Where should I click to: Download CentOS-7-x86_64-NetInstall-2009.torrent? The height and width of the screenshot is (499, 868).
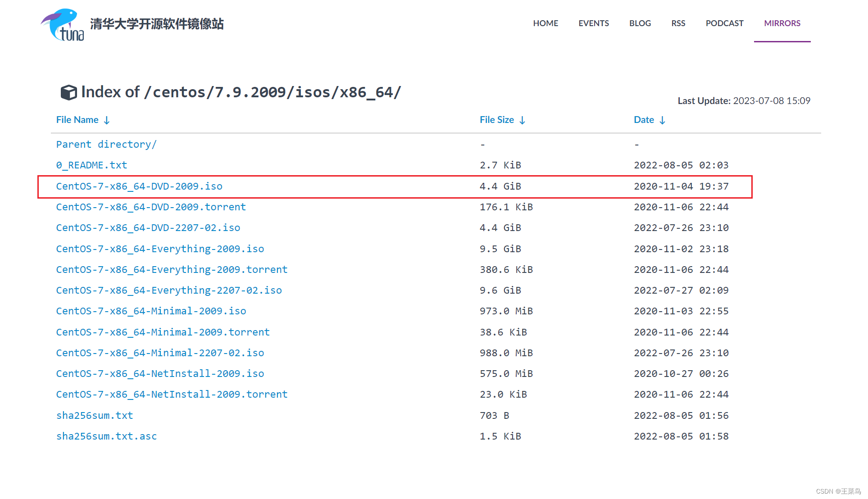tap(172, 395)
